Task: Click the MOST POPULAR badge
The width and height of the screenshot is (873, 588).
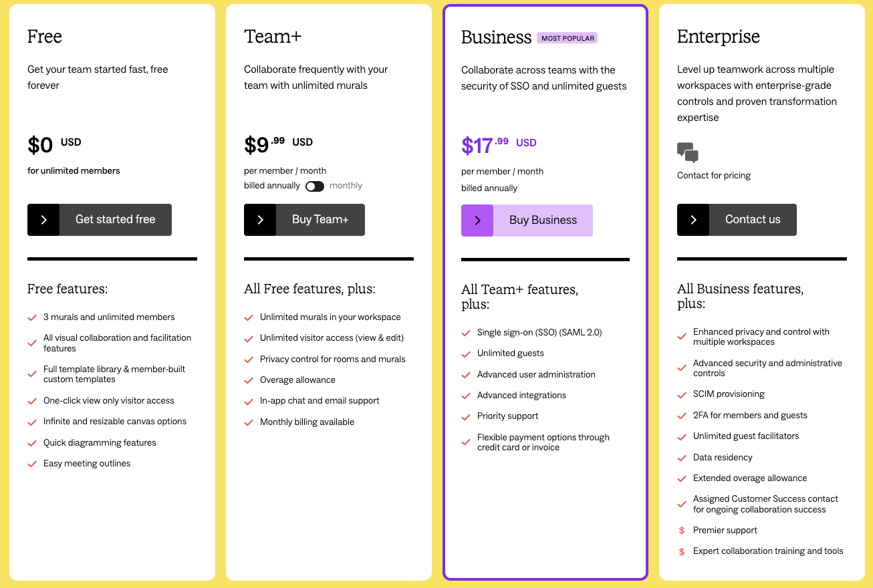Action: coord(568,38)
